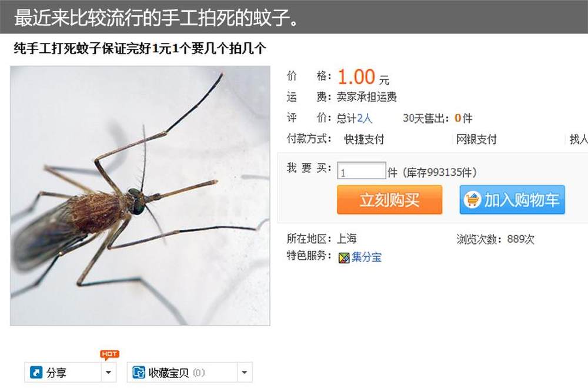Viewport: 588px width, 392px height.
Task: Click the mosquito product image
Action: [x=141, y=196]
